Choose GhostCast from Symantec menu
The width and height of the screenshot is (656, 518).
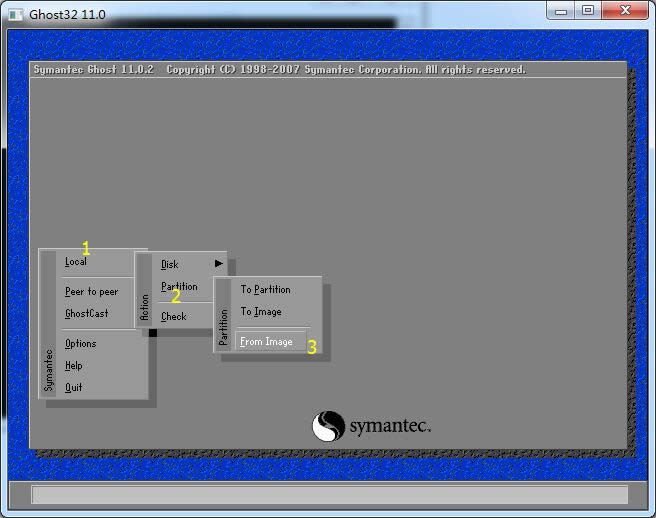coord(86,313)
